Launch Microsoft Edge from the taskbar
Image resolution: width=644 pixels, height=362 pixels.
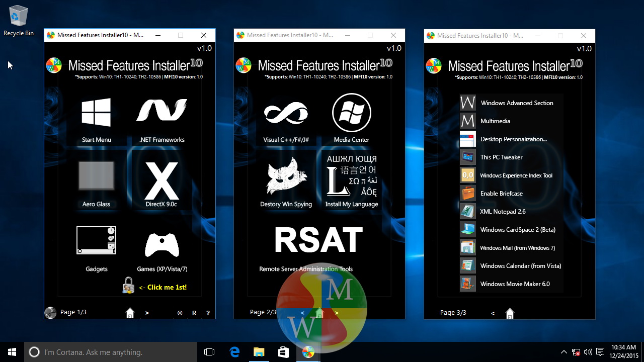click(234, 352)
